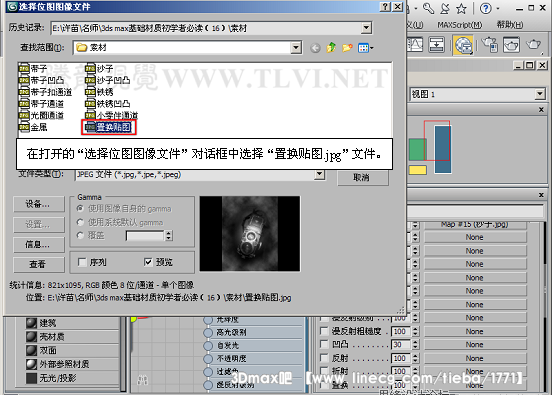Click the JPEG icon beside 金属
552x395 pixels.
pyautogui.click(x=24, y=127)
